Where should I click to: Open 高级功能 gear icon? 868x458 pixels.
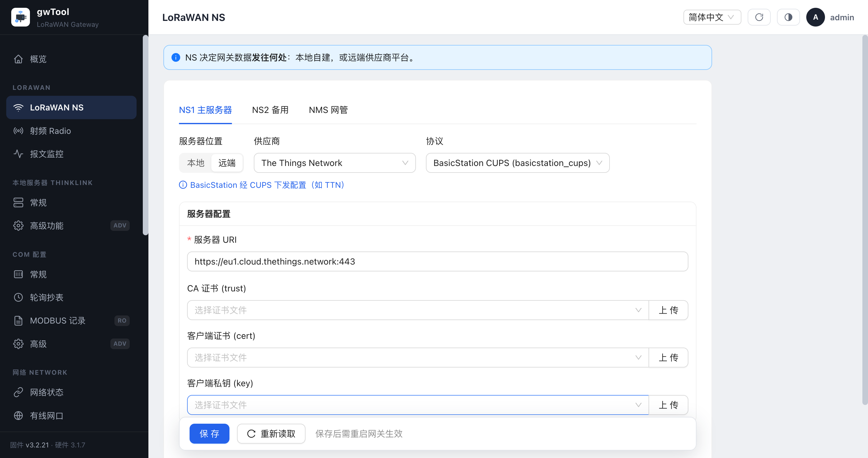tap(18, 225)
